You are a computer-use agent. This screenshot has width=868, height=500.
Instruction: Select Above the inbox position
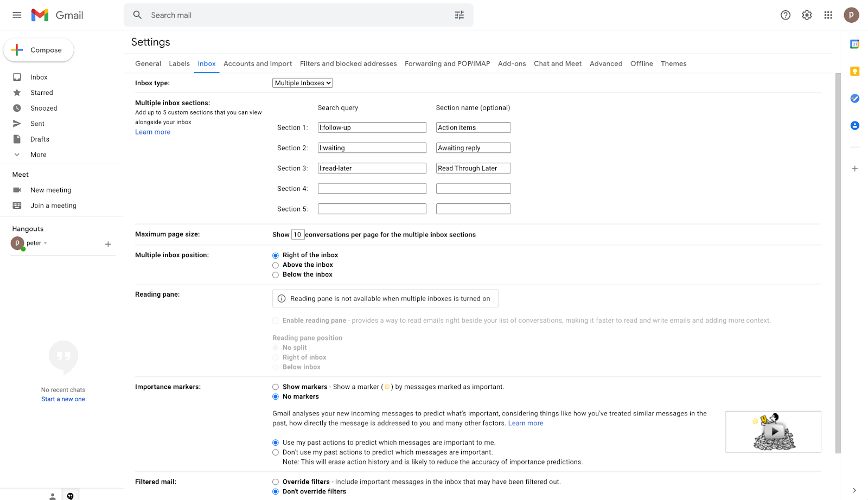pyautogui.click(x=276, y=265)
